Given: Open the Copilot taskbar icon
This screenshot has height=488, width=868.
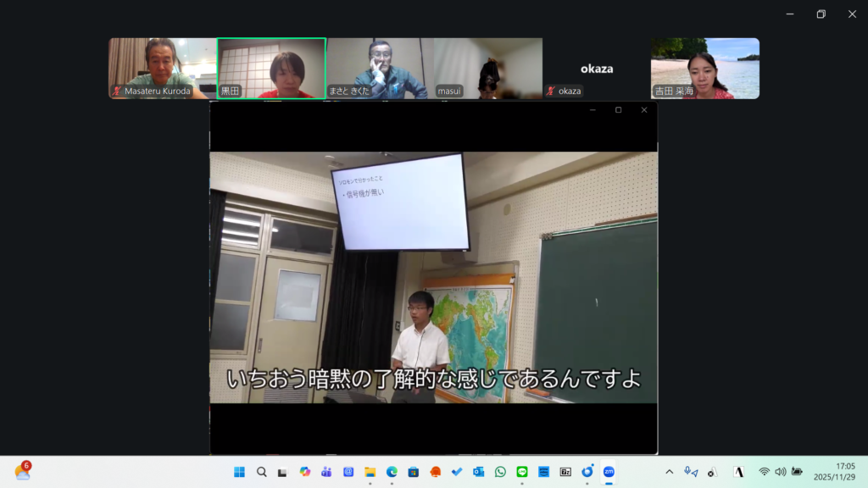Looking at the screenshot, I should click(304, 472).
